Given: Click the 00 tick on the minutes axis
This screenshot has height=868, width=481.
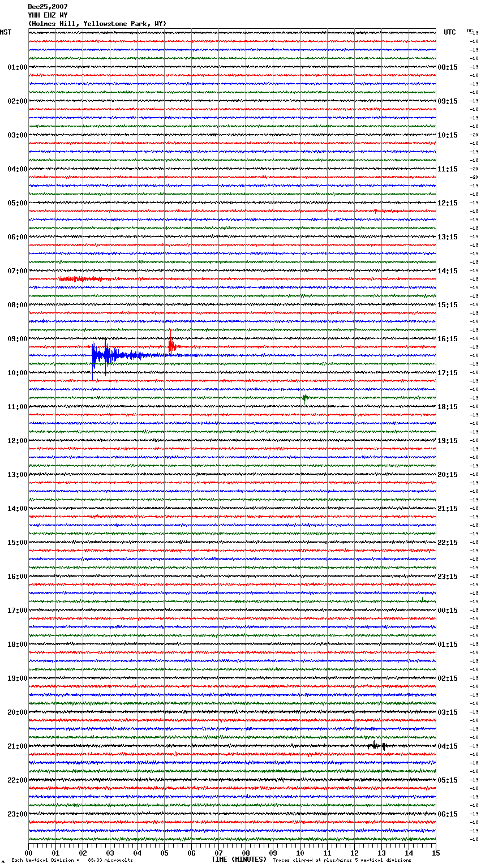Looking at the screenshot, I should pyautogui.click(x=28, y=853).
